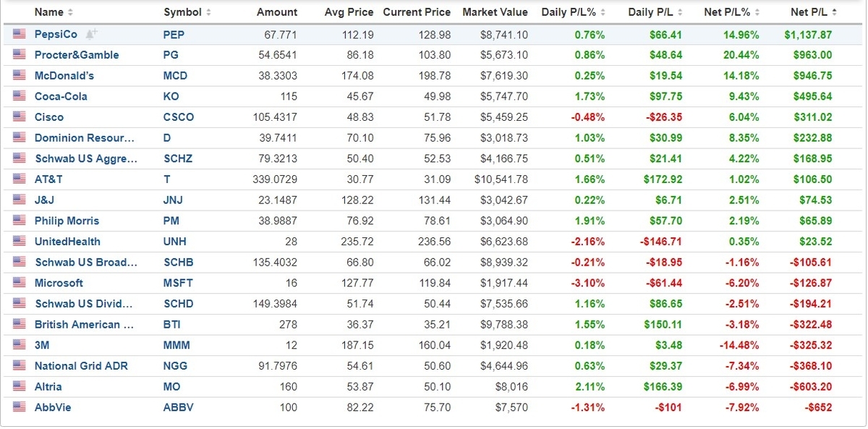
Task: Click the PEP ticker symbol
Action: click(x=174, y=35)
